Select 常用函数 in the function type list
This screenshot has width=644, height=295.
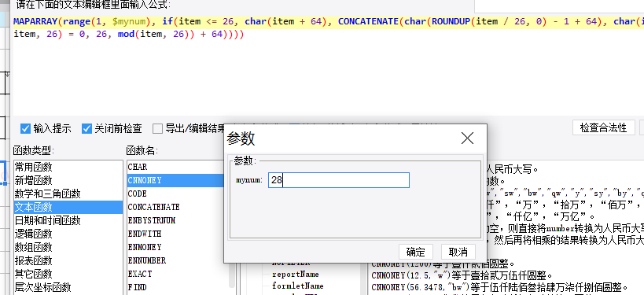click(68, 168)
